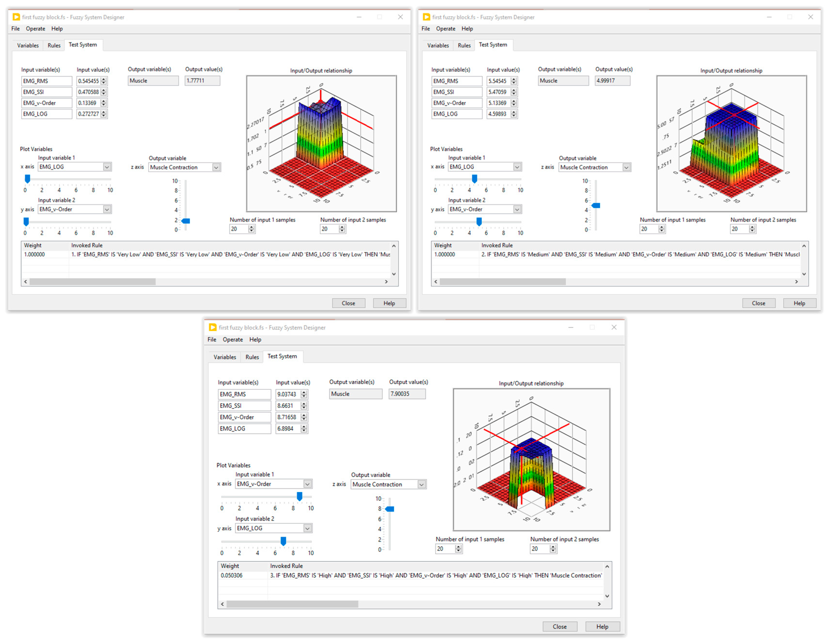Click the 3D Input/Output relationship plot in bottom window

coord(531,459)
